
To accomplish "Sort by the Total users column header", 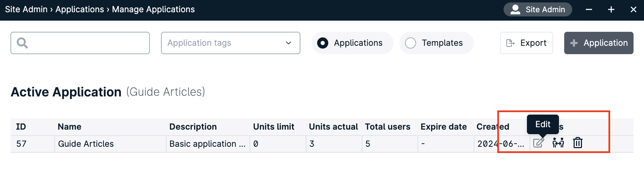I will click(x=388, y=127).
